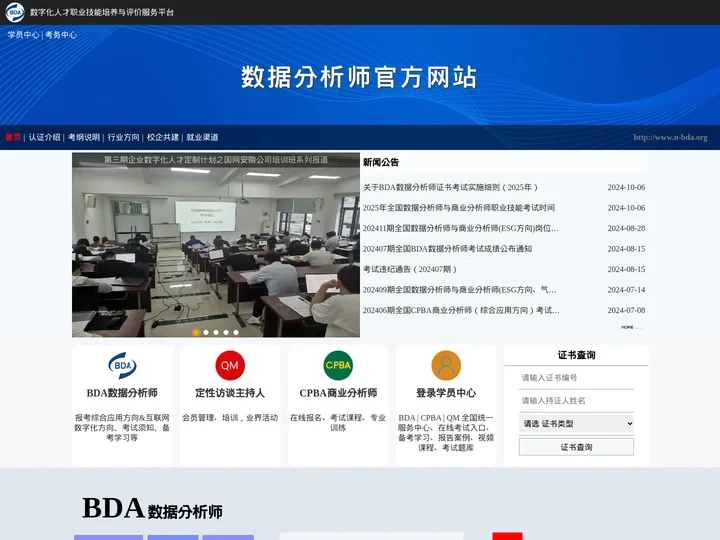Click the 证书查询 panel heading

(x=576, y=355)
